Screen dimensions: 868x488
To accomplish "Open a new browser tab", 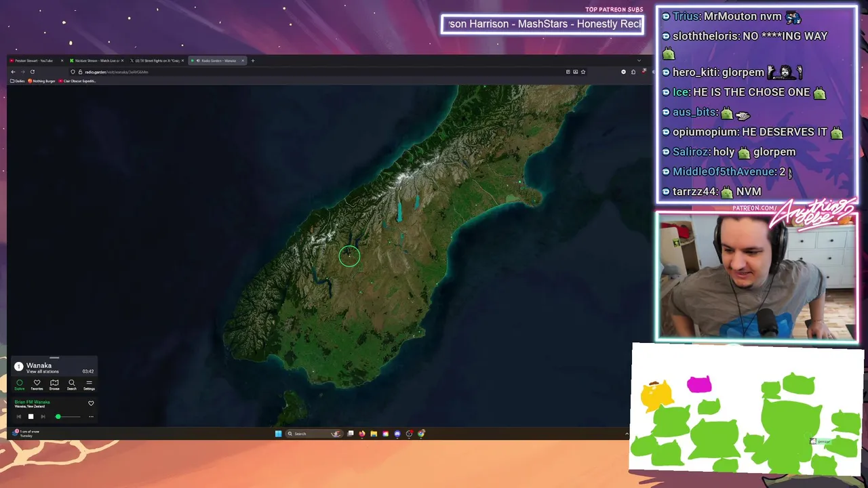I will [253, 61].
